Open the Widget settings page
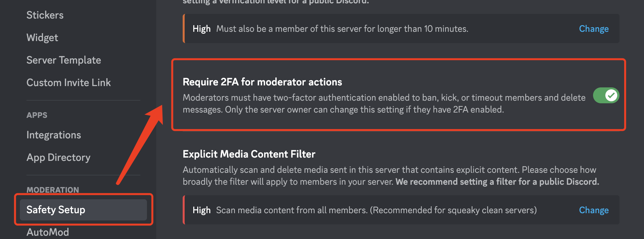The image size is (644, 239). (x=42, y=37)
